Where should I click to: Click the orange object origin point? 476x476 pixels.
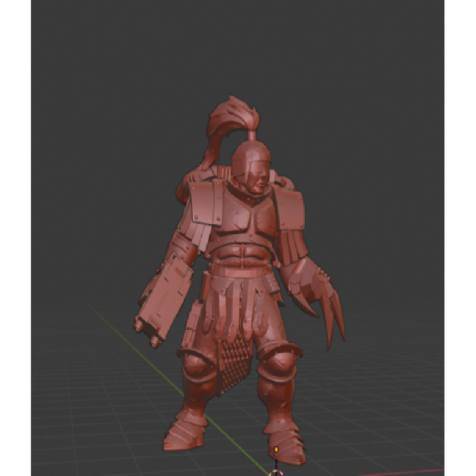pos(276,449)
